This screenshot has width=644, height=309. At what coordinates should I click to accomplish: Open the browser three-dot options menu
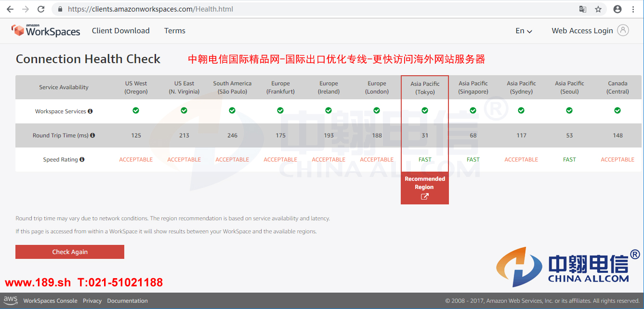pos(633,9)
